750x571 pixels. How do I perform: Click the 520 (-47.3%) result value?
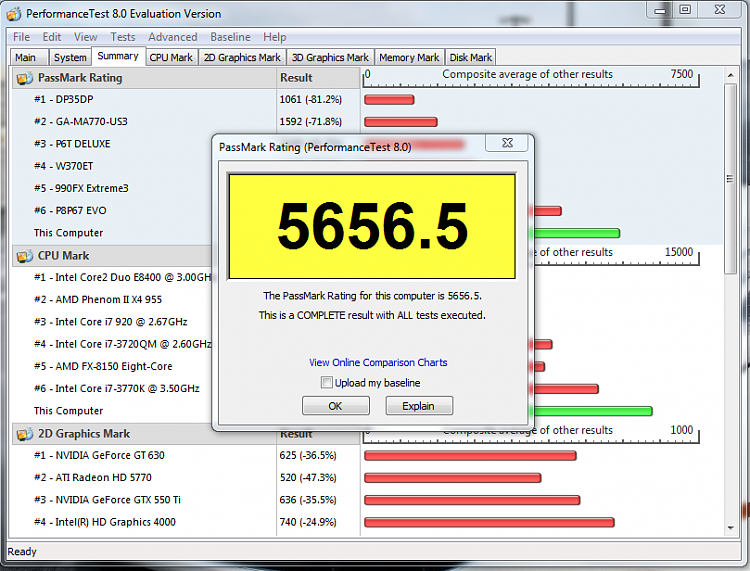pyautogui.click(x=308, y=477)
